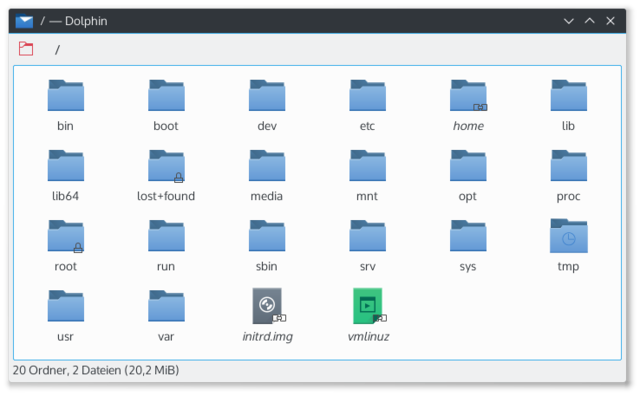The image size is (640, 396).
Task: Click the 'lib64' name label
Action: point(65,196)
